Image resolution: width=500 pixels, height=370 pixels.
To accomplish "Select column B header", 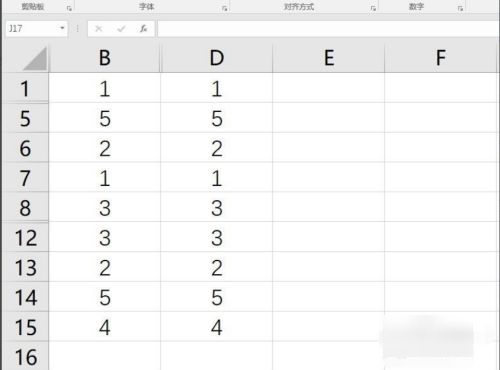I will [105, 58].
